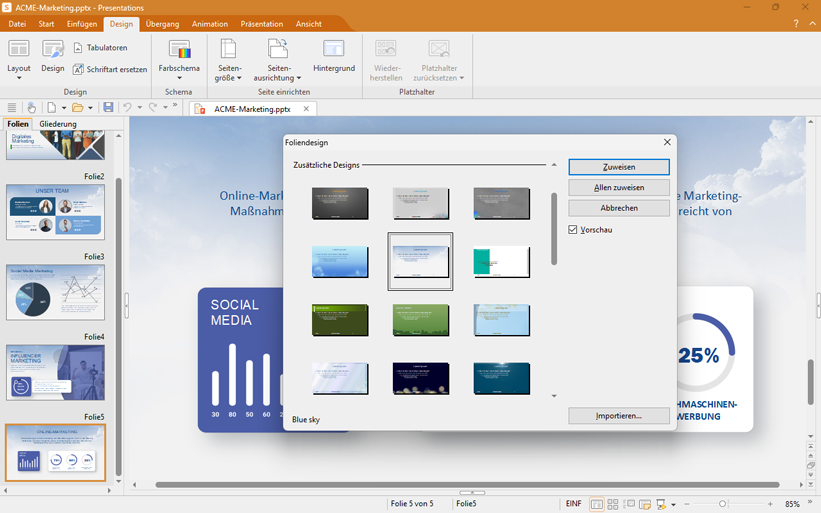Viewport: 821px width, 513px height.
Task: Click the 85% zoom level
Action: coord(792,504)
